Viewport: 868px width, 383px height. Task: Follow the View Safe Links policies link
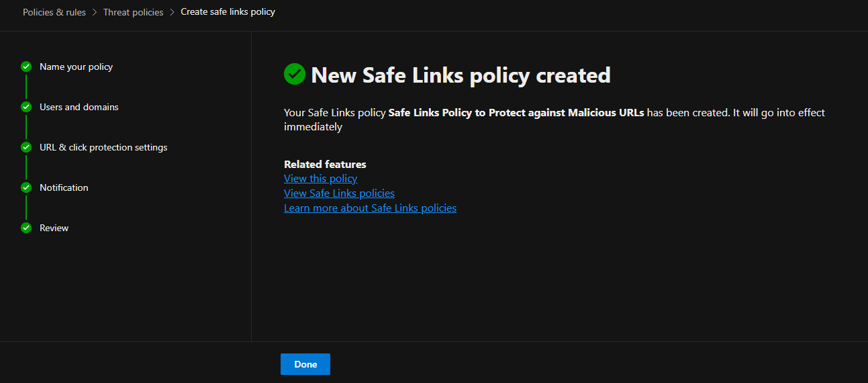339,194
